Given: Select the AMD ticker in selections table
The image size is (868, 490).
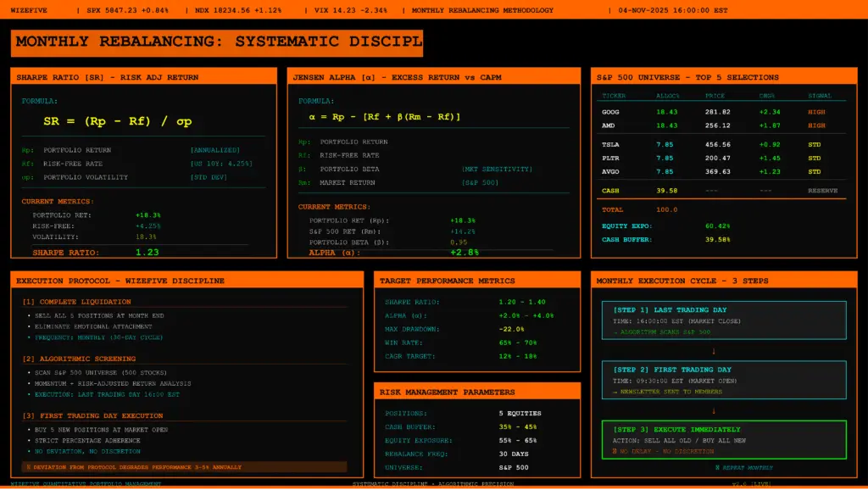Looking at the screenshot, I should click(609, 125).
